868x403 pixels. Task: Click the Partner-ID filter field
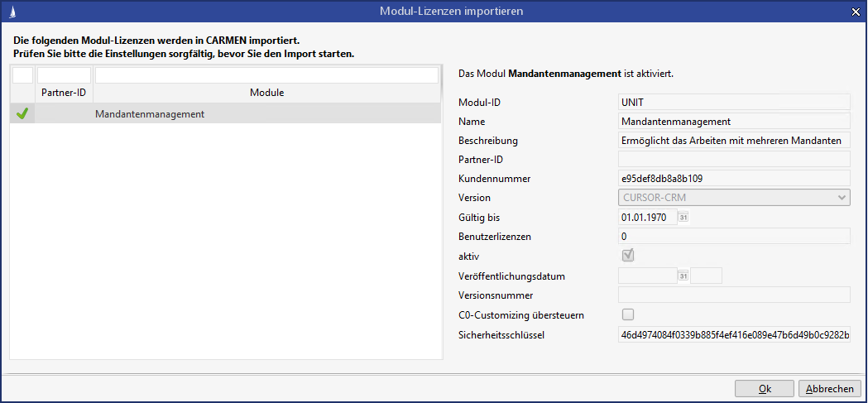point(64,75)
